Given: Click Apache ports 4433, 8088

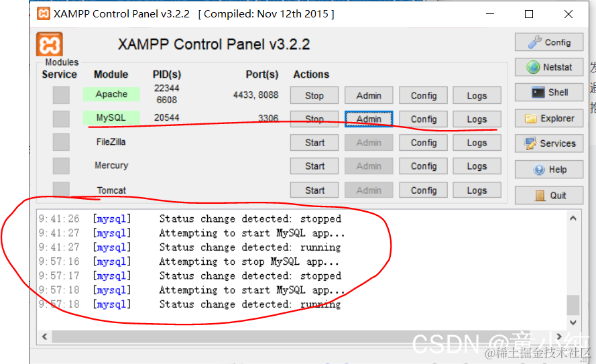Looking at the screenshot, I should coord(255,95).
